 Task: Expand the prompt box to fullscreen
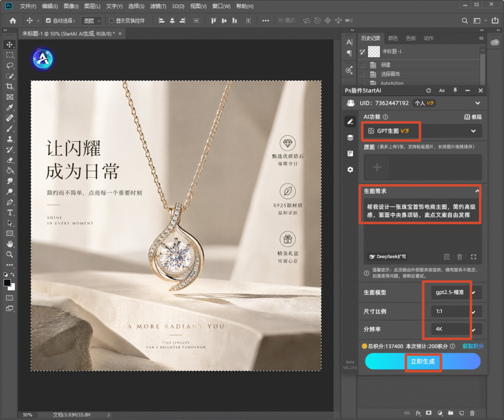pyautogui.click(x=473, y=257)
